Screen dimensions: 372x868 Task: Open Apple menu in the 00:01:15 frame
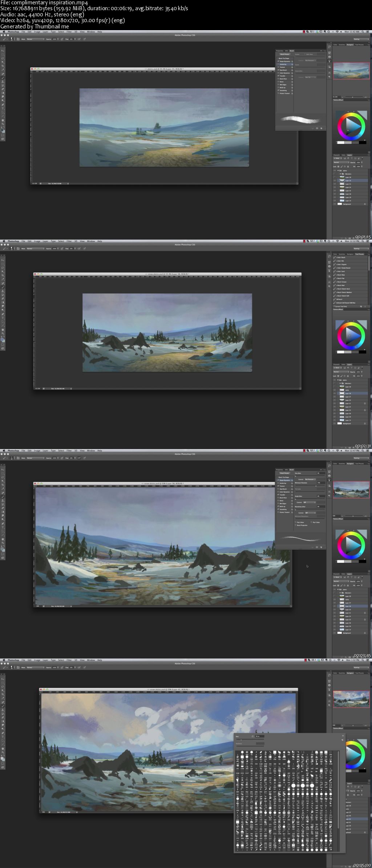coord(4,32)
